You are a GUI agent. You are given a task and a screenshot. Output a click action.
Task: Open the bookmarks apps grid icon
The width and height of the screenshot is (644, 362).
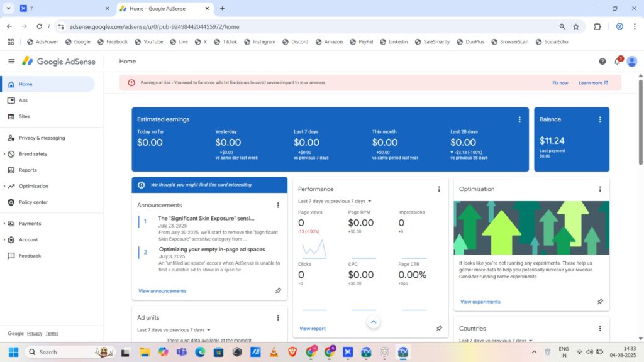(11, 42)
